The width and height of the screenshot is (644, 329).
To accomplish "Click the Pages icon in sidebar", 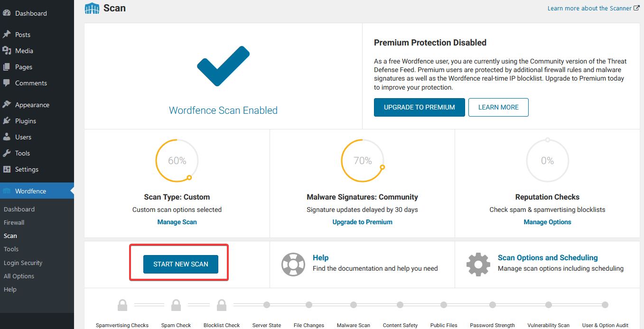I will [7, 67].
